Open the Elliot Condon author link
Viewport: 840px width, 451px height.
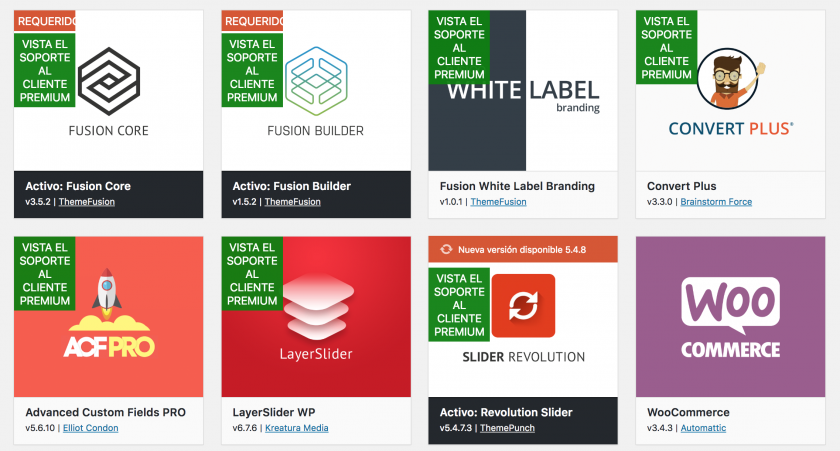coord(91,428)
